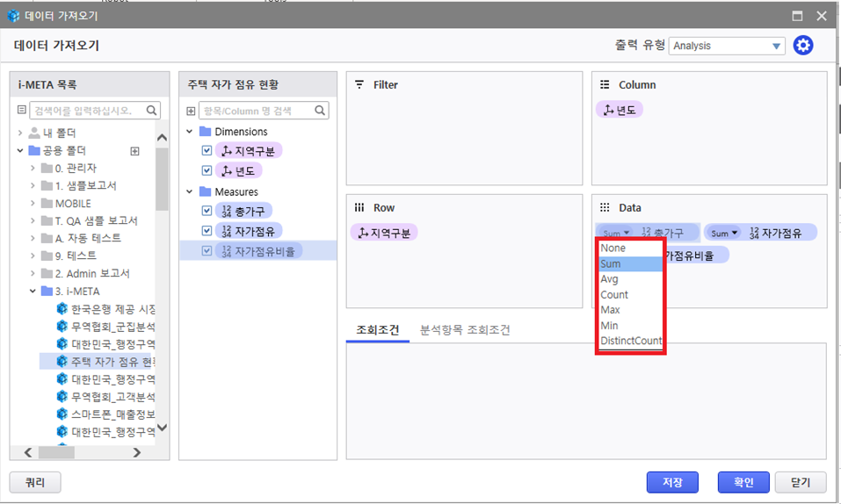This screenshot has height=504, width=841.
Task: Uncheck the 지역구분 dimension checkbox
Action: [x=207, y=150]
